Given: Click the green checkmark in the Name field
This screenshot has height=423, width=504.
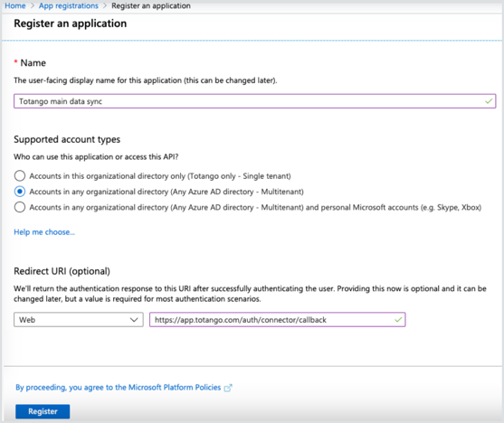Looking at the screenshot, I should click(x=489, y=101).
